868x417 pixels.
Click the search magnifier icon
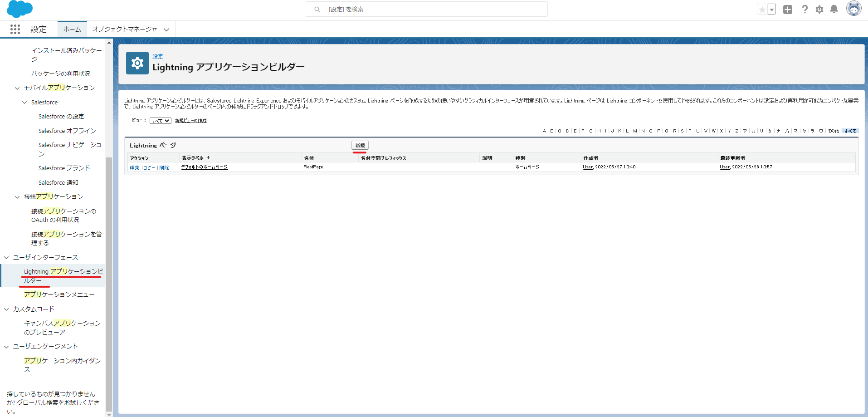click(x=317, y=9)
